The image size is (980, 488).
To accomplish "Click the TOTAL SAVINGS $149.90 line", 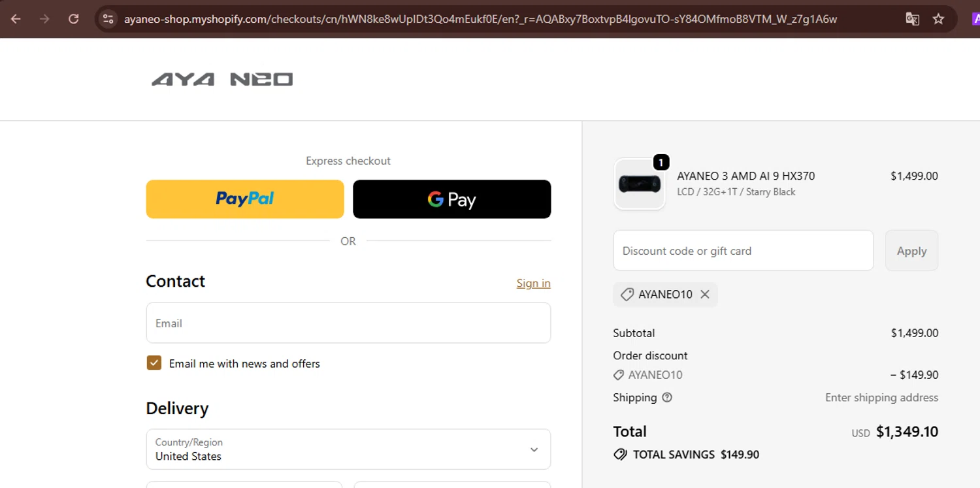I will [686, 455].
